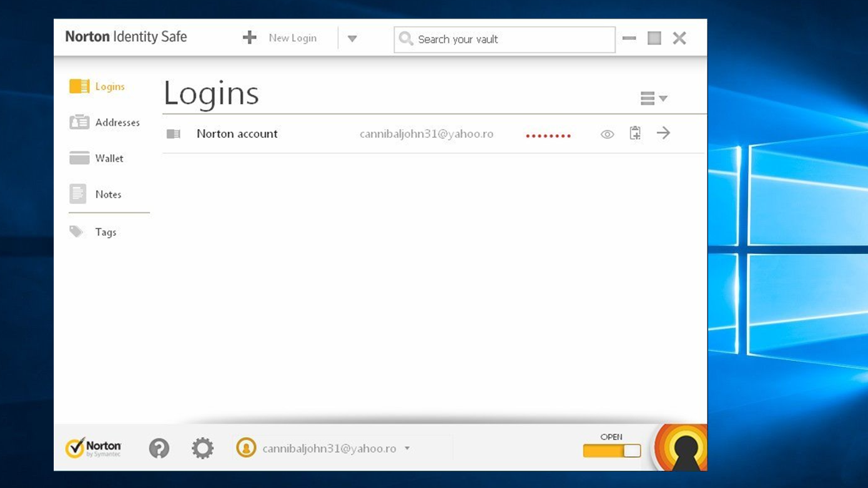Click the cannibaljohn31@yahoo.ro username in login row

pos(427,134)
